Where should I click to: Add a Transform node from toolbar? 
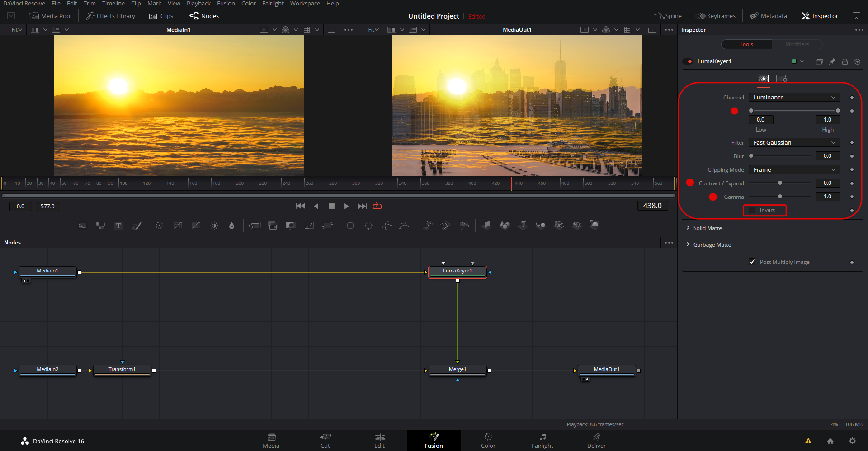[327, 225]
